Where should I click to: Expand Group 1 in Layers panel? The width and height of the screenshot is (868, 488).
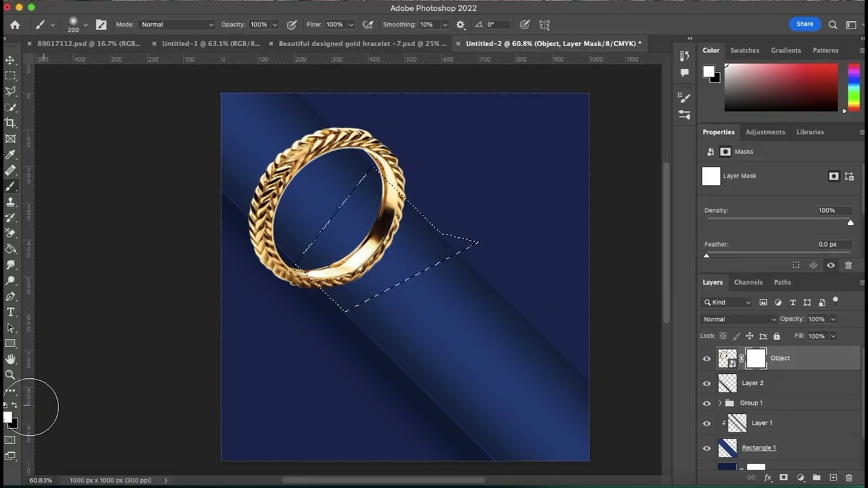pos(719,403)
